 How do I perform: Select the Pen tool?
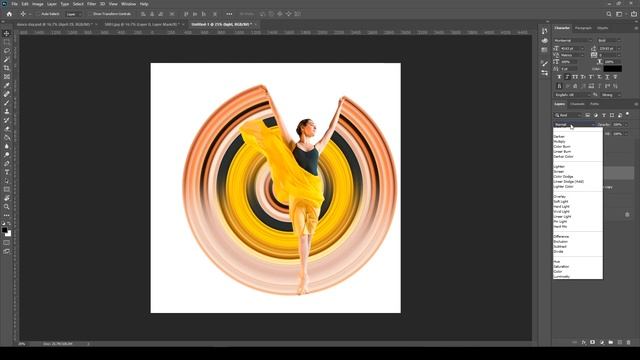7,164
